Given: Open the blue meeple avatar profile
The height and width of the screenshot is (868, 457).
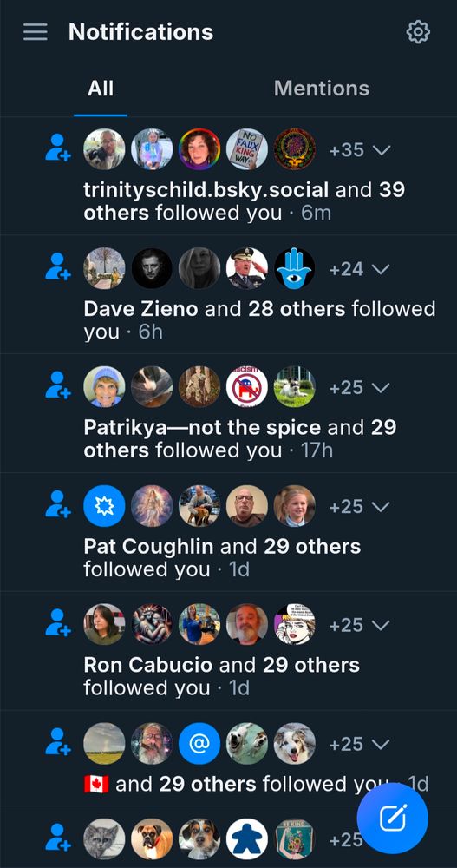Looking at the screenshot, I should 247,839.
